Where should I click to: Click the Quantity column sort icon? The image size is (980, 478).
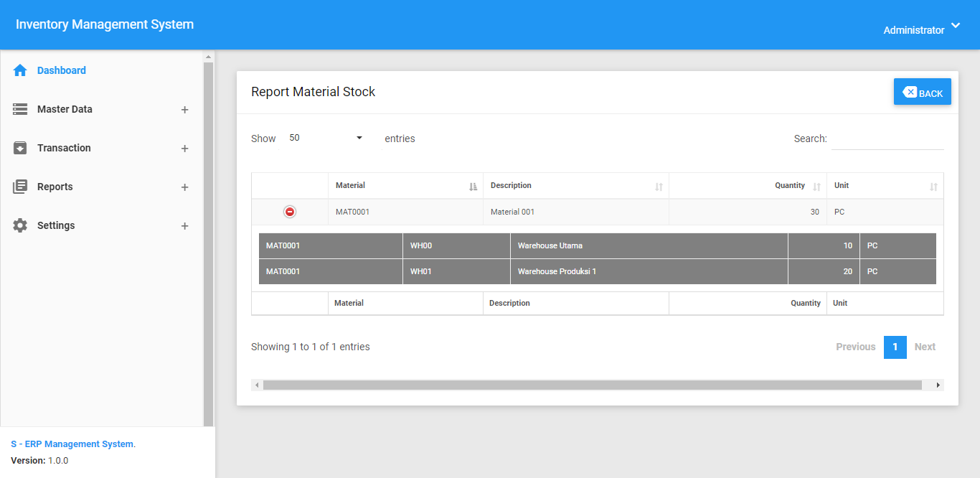(816, 187)
